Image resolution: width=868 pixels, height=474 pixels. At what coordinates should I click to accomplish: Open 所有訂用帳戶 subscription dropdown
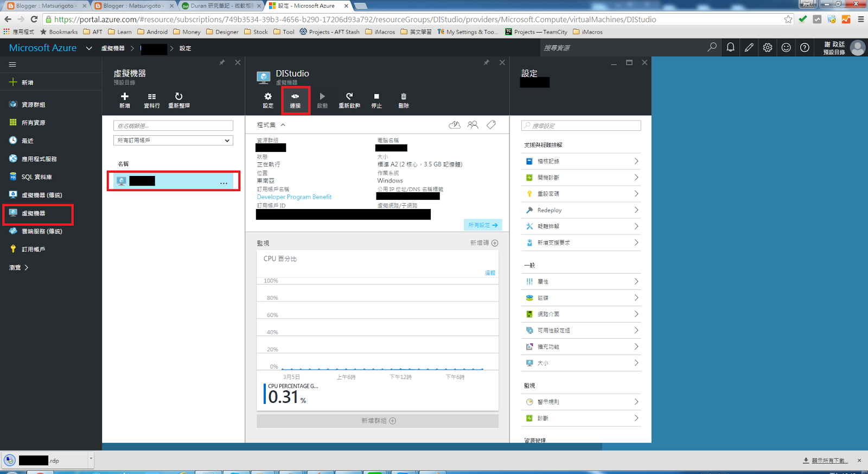point(173,140)
